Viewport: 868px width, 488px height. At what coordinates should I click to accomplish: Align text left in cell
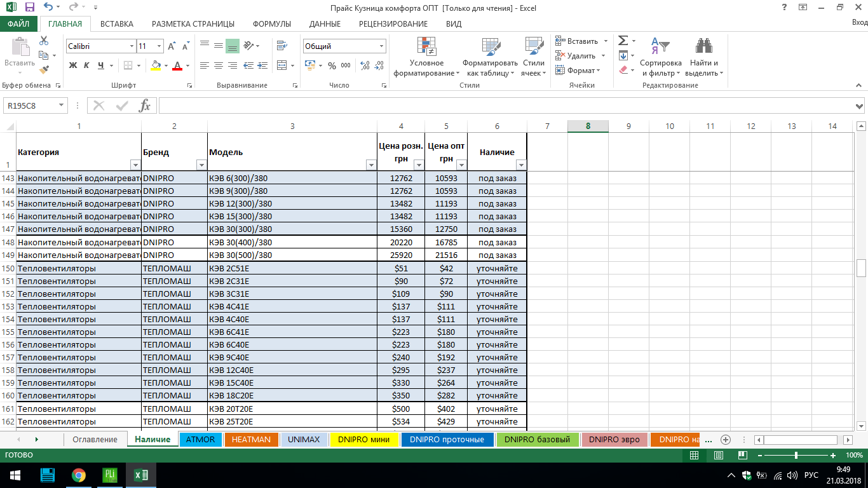click(x=205, y=65)
